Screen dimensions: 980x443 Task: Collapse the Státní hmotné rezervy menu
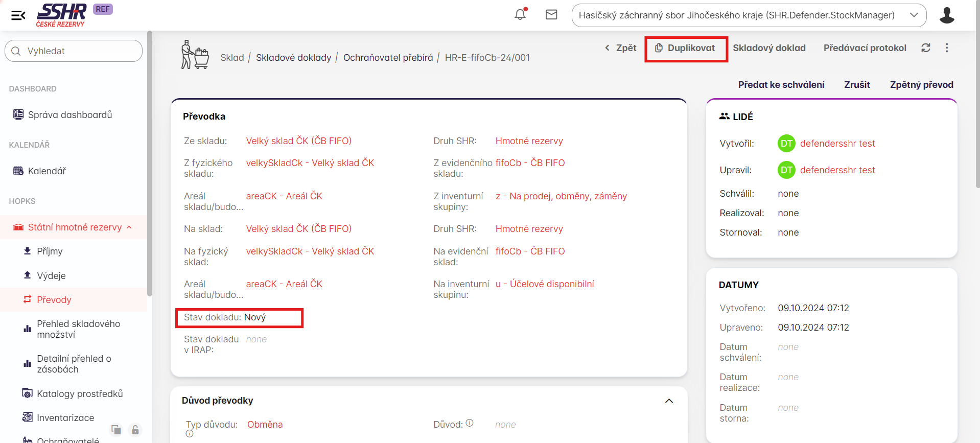click(129, 227)
